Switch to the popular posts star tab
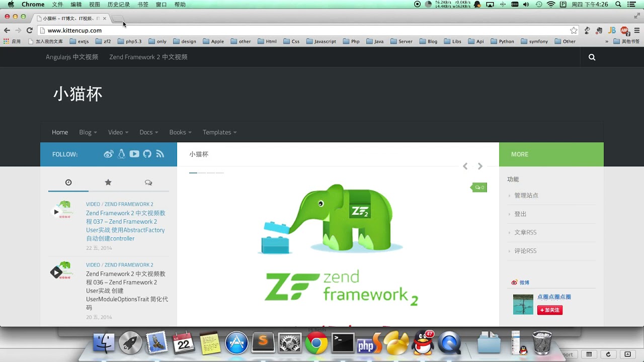Screen dimensions: 644x362 pyautogui.click(x=108, y=183)
